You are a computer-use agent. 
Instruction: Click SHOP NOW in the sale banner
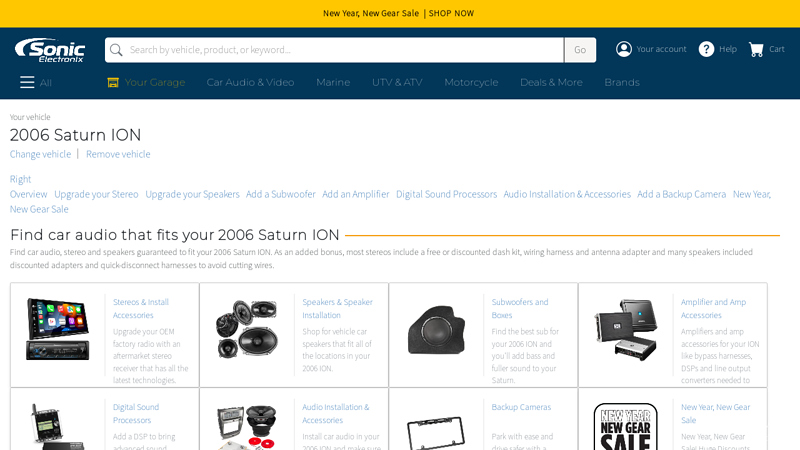click(451, 13)
